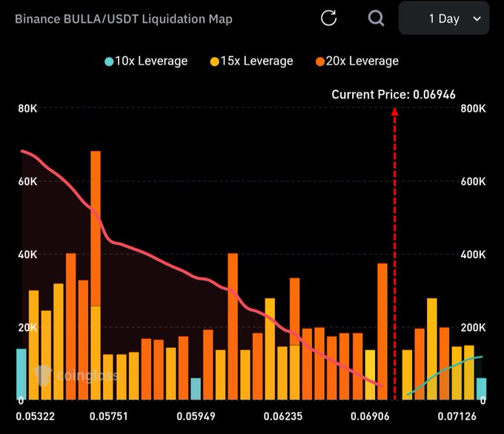
Task: Click the left axis 40K label
Action: click(27, 255)
